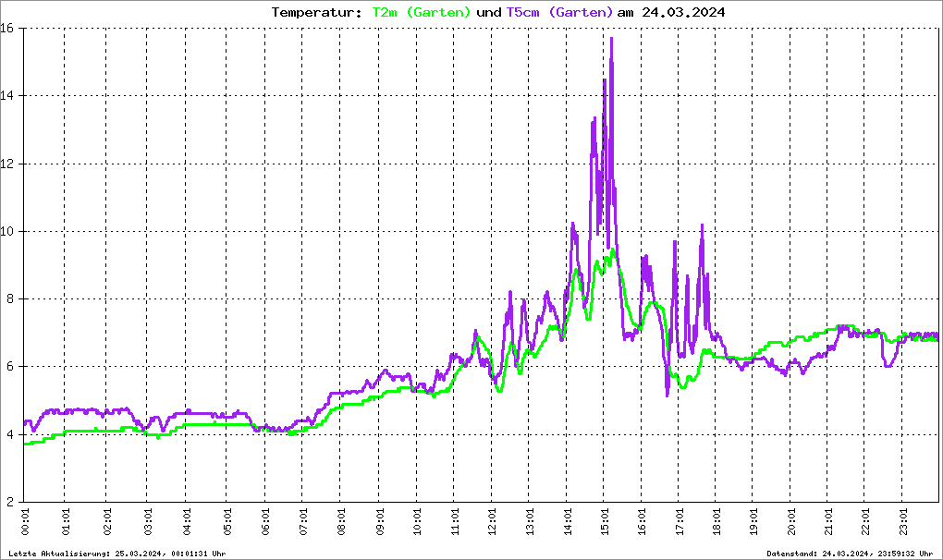Click the purple curve's highest peak near 15:01
Viewport: 943px width, 560px height.
(x=612, y=39)
